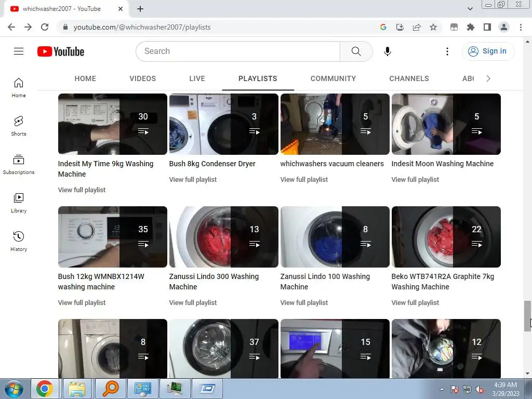Viewport: 532px width, 399px height.
Task: Open Chrome side panel icon
Action: point(487,27)
